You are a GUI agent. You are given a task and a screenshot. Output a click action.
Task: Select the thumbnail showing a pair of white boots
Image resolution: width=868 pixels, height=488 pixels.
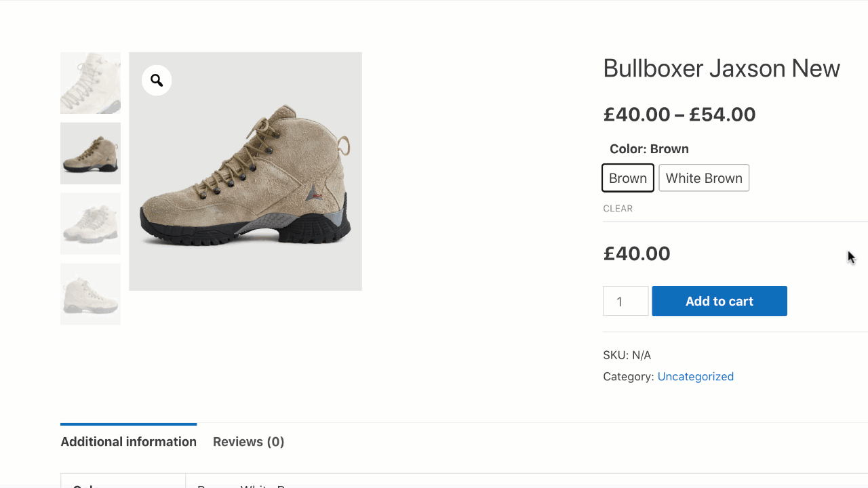(90, 224)
